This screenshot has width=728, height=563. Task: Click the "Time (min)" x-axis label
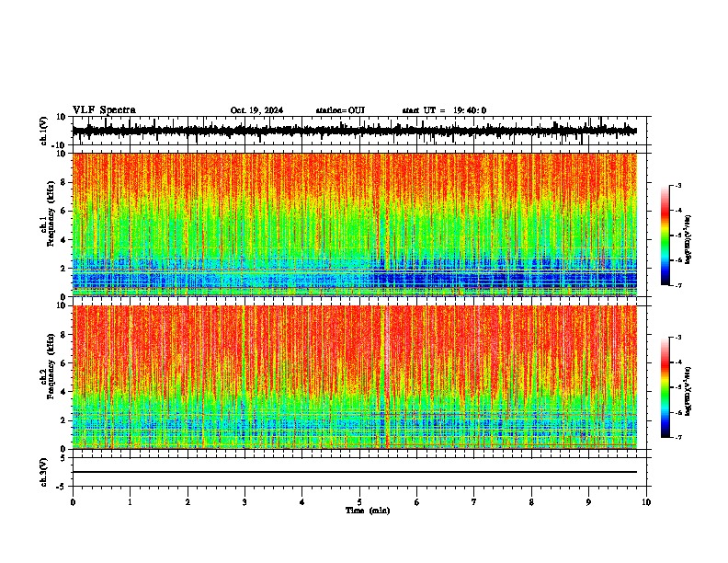point(368,511)
